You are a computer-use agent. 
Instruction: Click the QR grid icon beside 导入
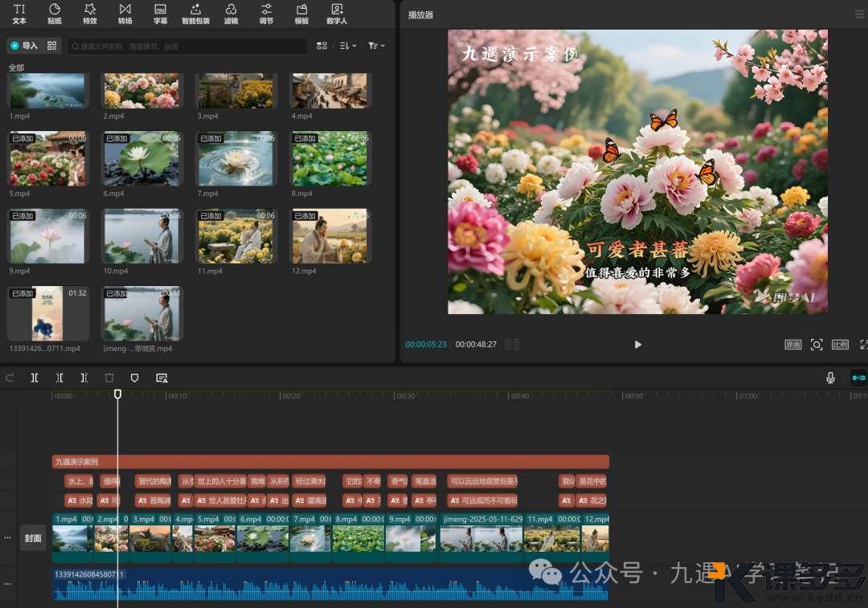[x=52, y=46]
